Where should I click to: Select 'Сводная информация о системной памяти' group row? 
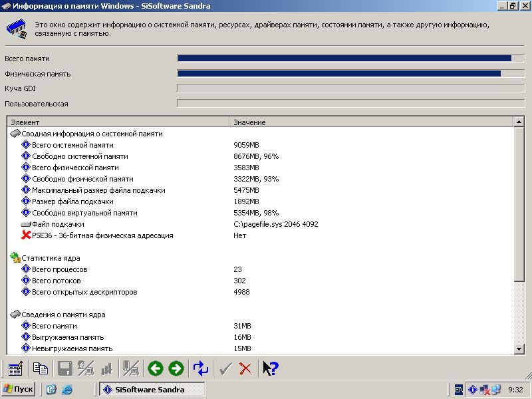coord(92,134)
